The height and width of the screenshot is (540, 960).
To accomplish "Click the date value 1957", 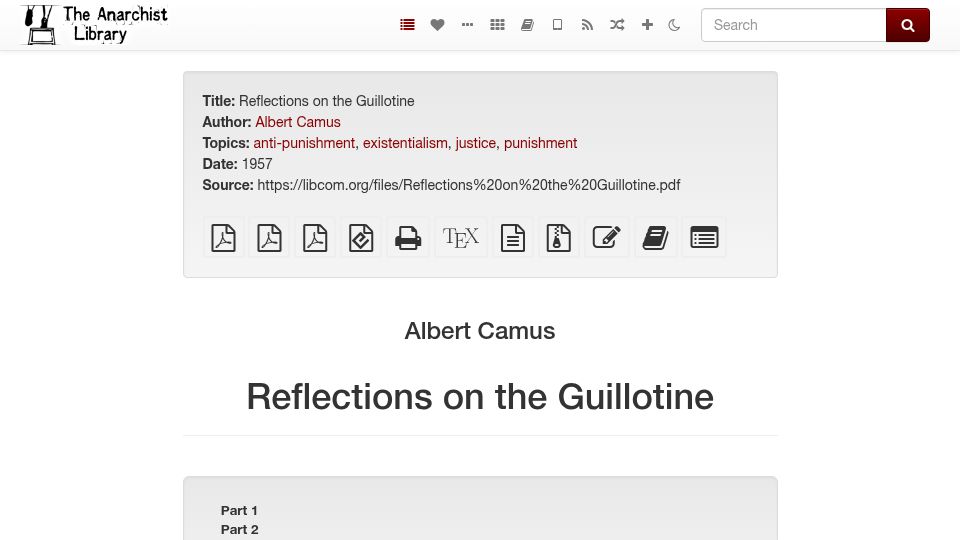I will (257, 164).
